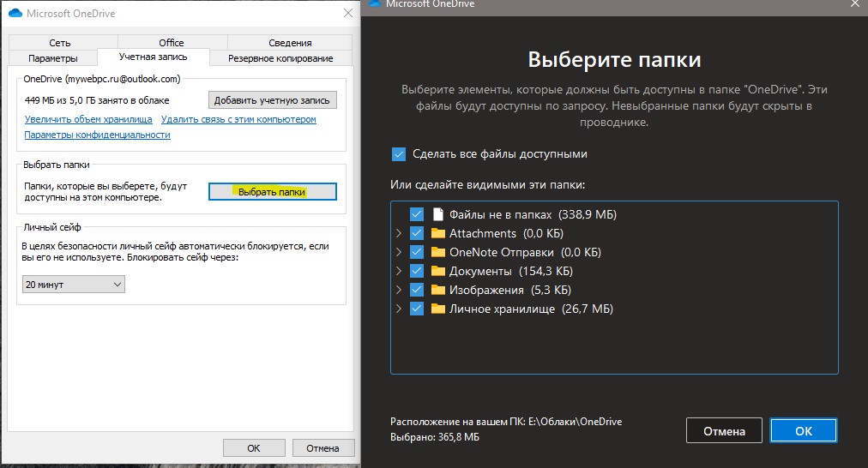Open the Увеличить объем хранилища link
This screenshot has width=868, height=468.
tap(88, 119)
